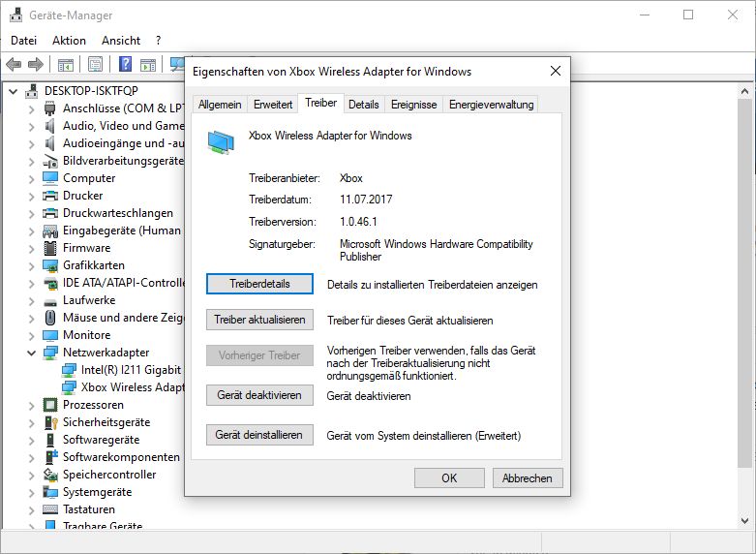Open the ? help menu

158,41
